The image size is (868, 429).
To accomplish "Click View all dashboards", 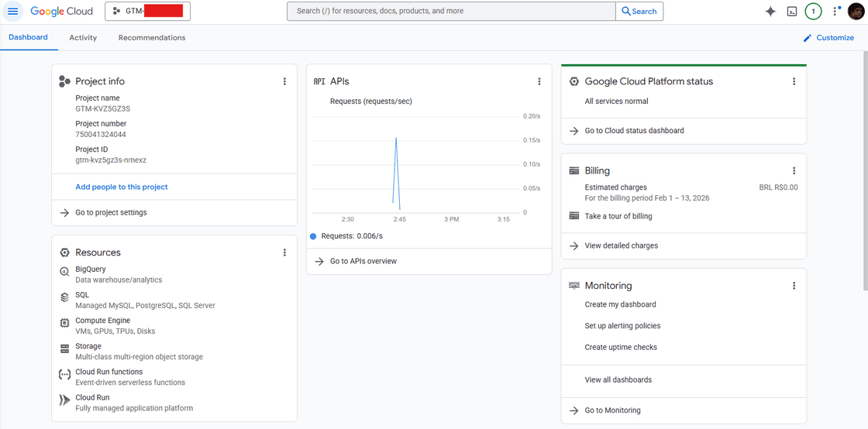I will click(618, 380).
